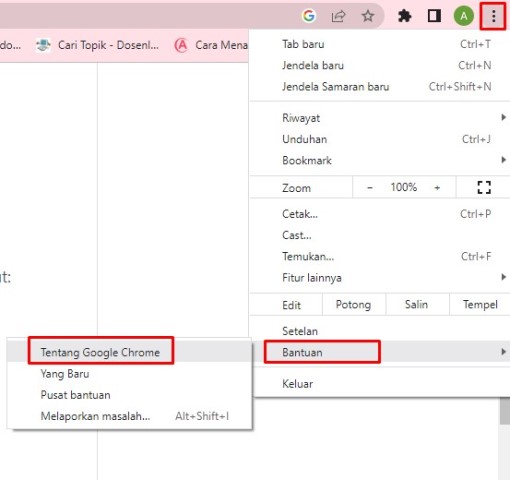
Task: Toggle the side panel icon
Action: click(434, 16)
